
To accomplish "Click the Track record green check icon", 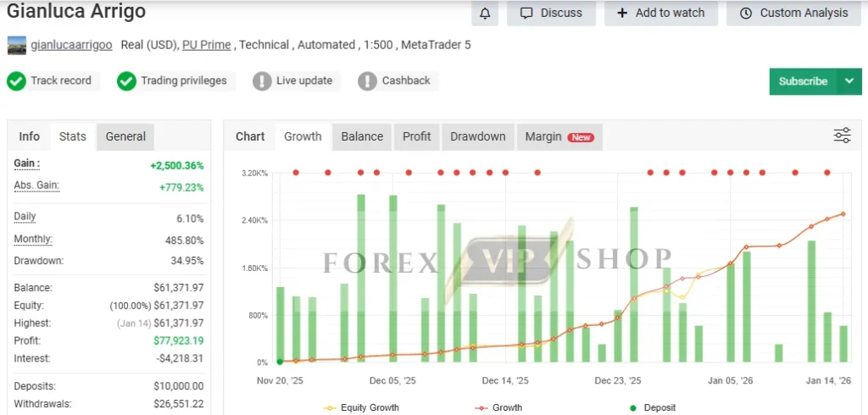I will point(16,81).
